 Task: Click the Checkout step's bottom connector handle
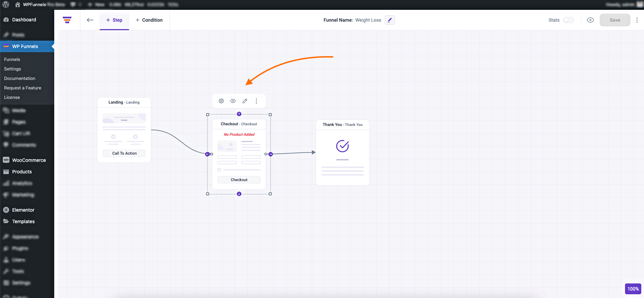pos(239,194)
